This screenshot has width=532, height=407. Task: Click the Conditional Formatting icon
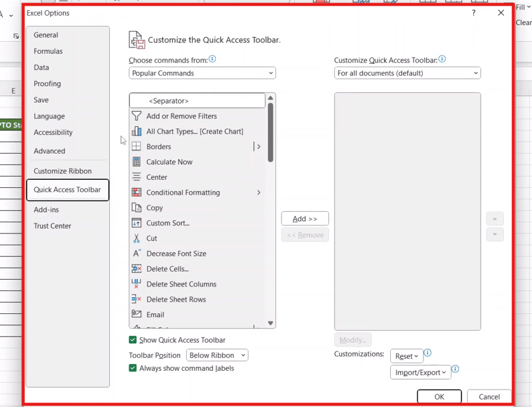point(136,192)
